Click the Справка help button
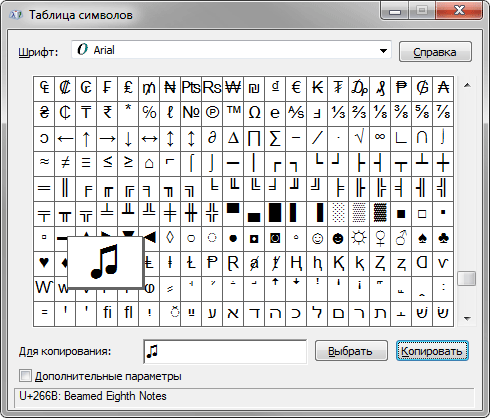 pos(435,52)
